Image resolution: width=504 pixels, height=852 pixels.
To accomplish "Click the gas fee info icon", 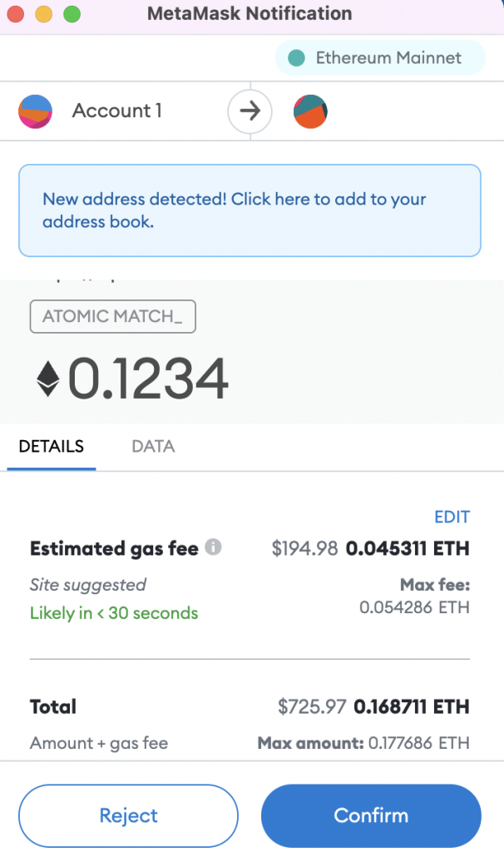I will click(214, 547).
